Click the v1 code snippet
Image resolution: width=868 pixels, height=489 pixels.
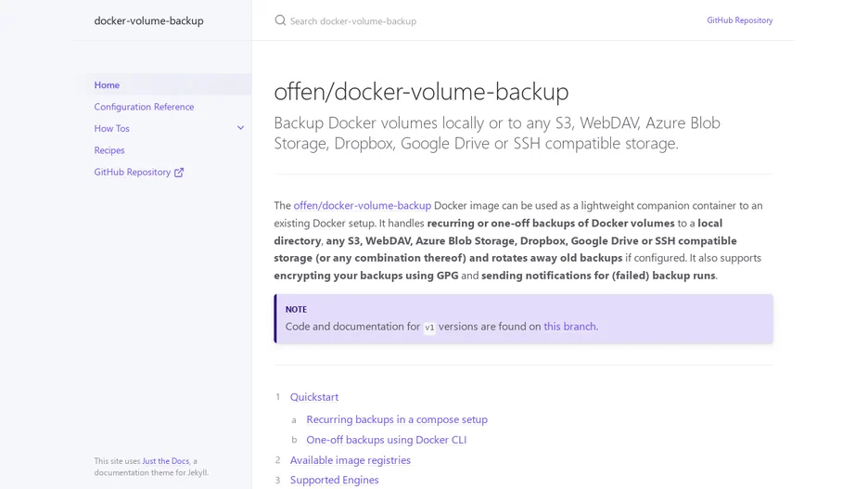click(x=429, y=328)
